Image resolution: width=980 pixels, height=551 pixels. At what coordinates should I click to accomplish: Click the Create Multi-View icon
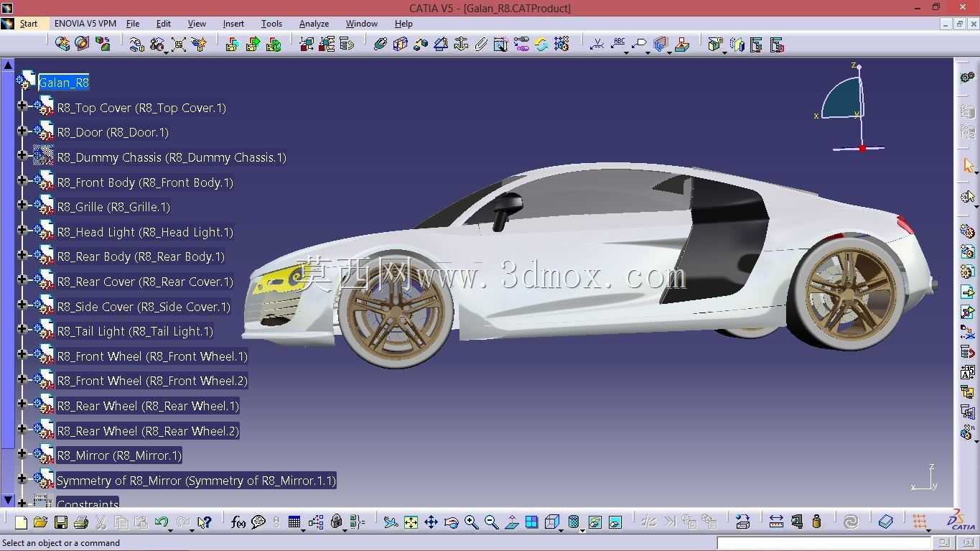531,522
